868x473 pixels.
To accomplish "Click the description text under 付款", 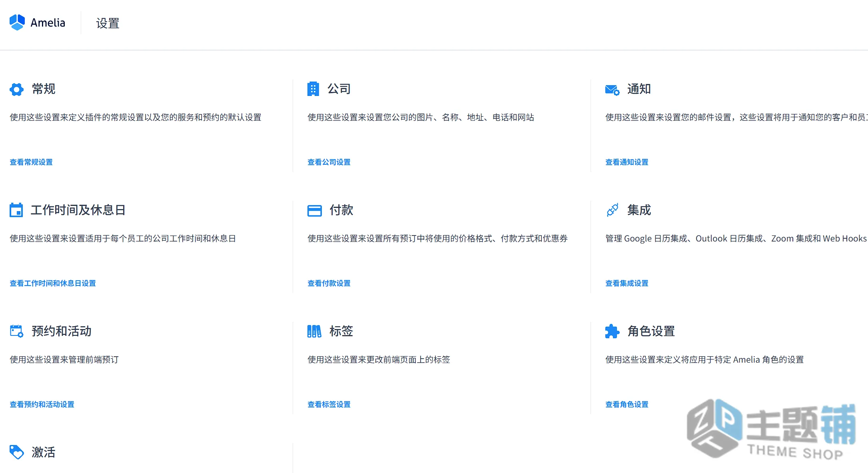I will point(437,238).
